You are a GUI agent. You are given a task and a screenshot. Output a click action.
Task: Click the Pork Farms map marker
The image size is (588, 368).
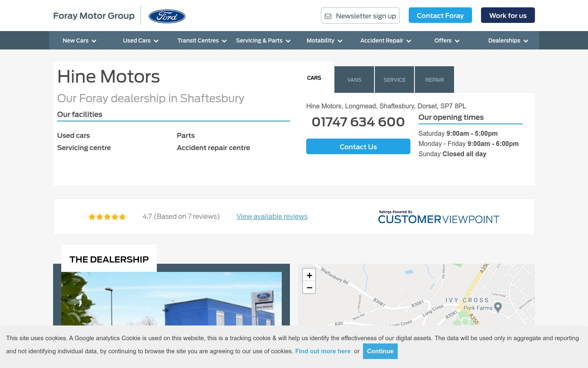498,307
